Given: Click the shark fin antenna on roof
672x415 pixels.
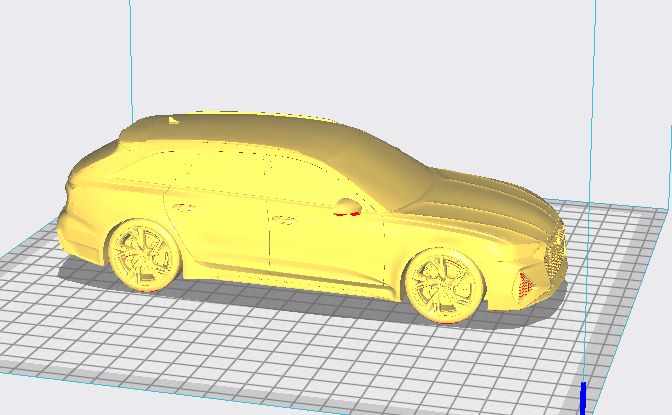Looking at the screenshot, I should 173,120.
